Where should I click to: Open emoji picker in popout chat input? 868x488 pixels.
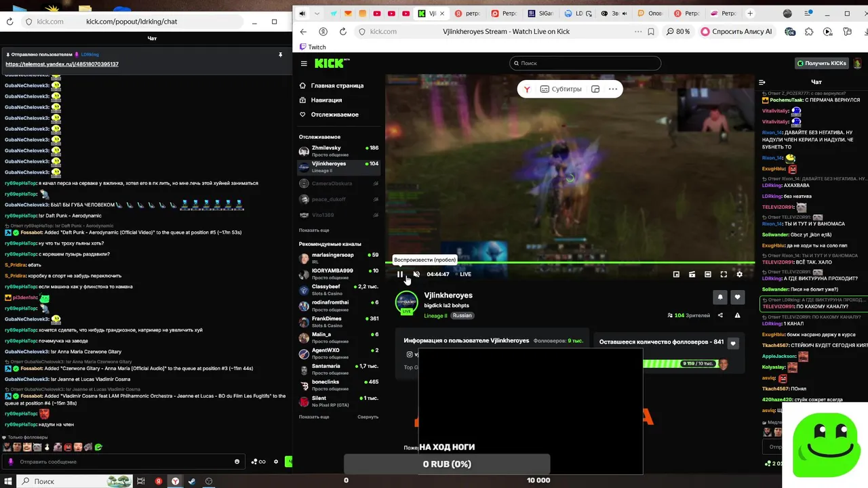tap(237, 462)
